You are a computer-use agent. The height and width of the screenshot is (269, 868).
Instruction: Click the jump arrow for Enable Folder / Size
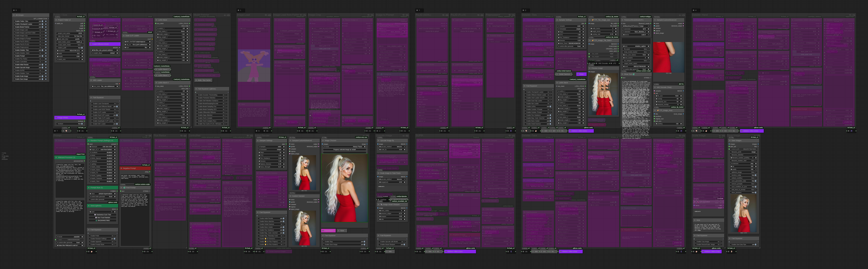tap(46, 21)
